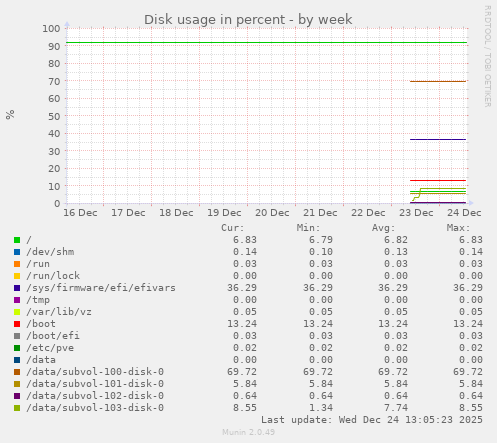
Task: Select the /run/lock legend label
Action: 53,276
